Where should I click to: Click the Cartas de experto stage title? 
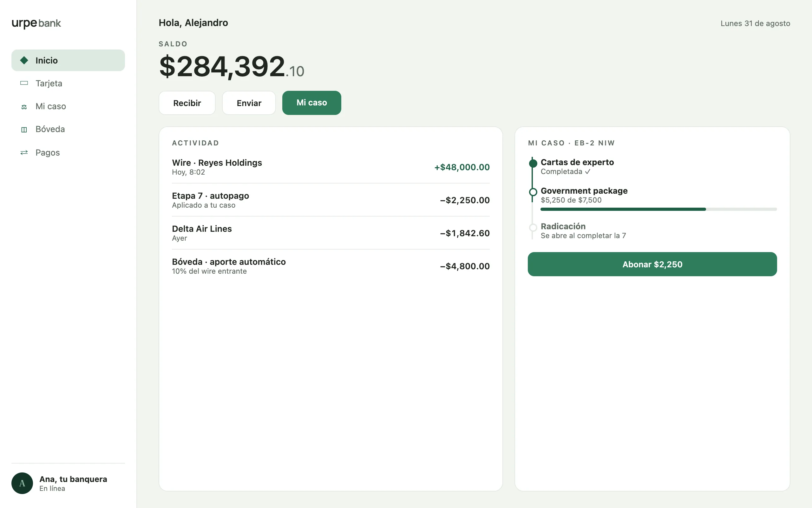coord(577,162)
